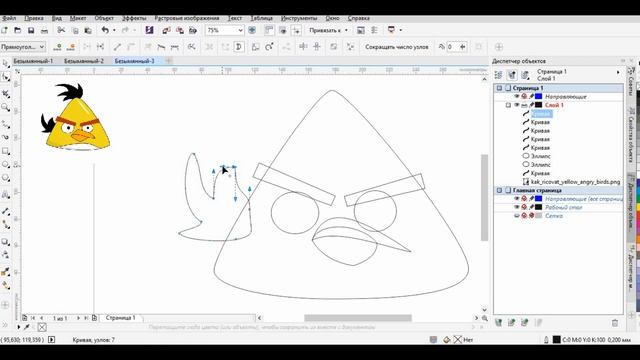
Task: Click the Cut scissors icon
Action: click(x=61, y=30)
